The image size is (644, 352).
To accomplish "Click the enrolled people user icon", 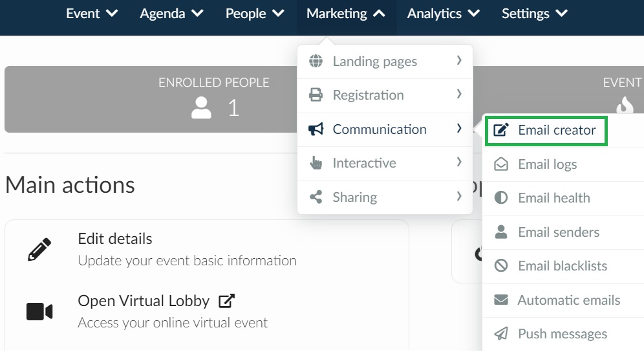I will tap(201, 108).
